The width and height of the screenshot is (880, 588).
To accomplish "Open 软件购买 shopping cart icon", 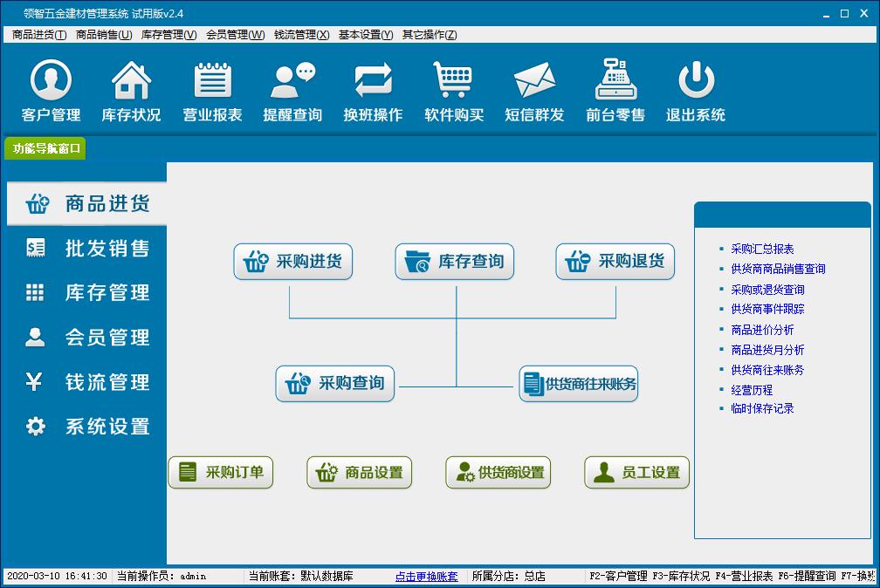I will [453, 91].
